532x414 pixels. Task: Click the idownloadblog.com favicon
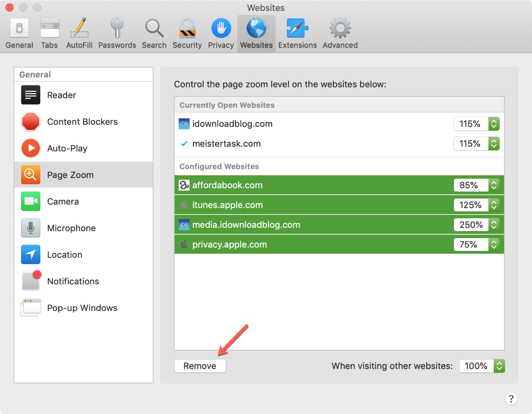[x=184, y=124]
